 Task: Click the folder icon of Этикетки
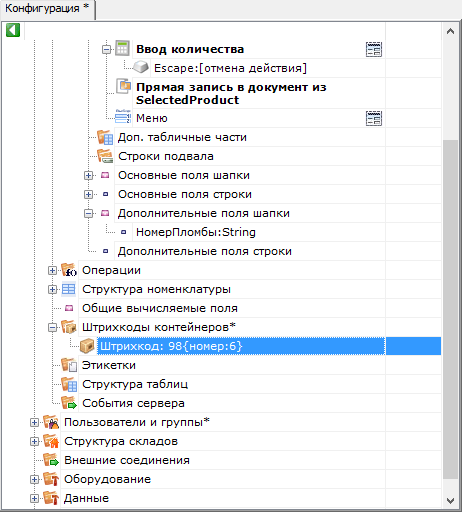pos(69,365)
